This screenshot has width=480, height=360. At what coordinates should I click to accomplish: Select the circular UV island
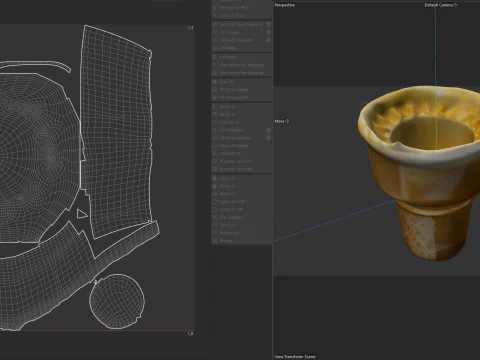tap(117, 301)
